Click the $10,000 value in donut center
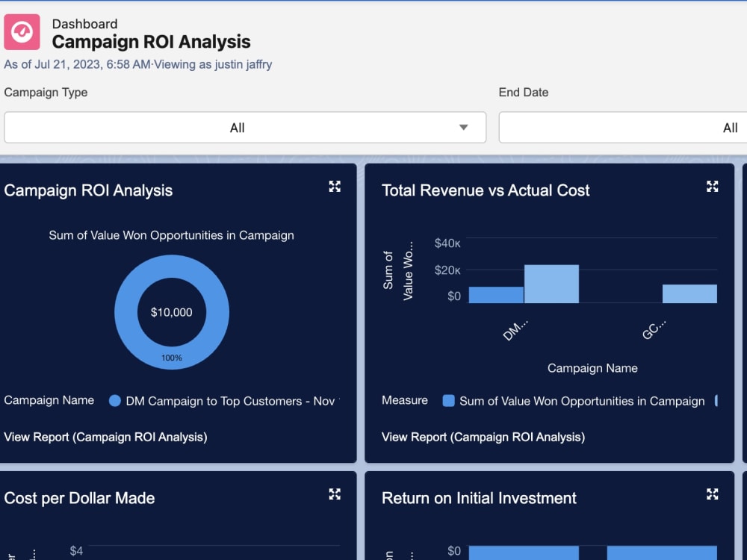The width and height of the screenshot is (747, 560). click(x=172, y=312)
